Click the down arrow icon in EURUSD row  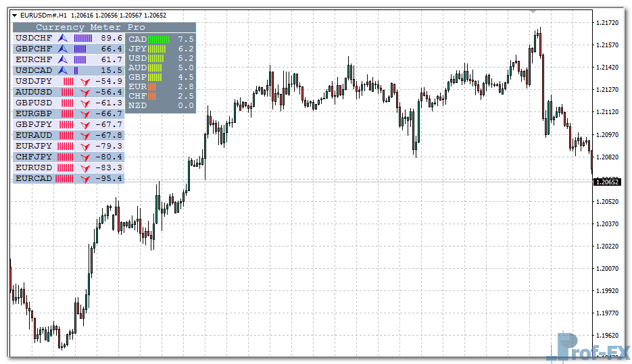(x=84, y=167)
